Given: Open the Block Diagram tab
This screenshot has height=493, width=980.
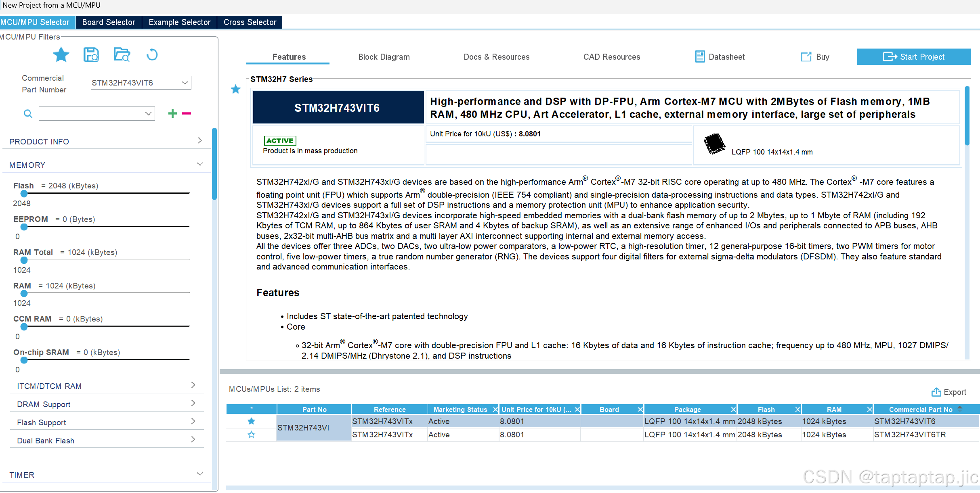Looking at the screenshot, I should [x=384, y=57].
